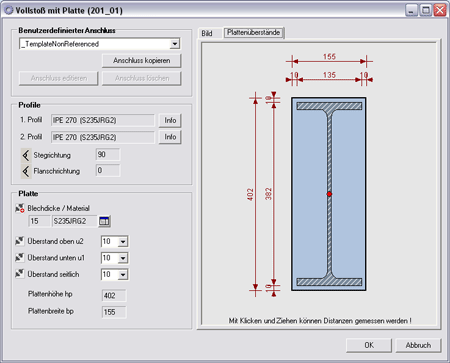Click the Anschluss kopieren button
This screenshot has width=450, height=363.
142,61
